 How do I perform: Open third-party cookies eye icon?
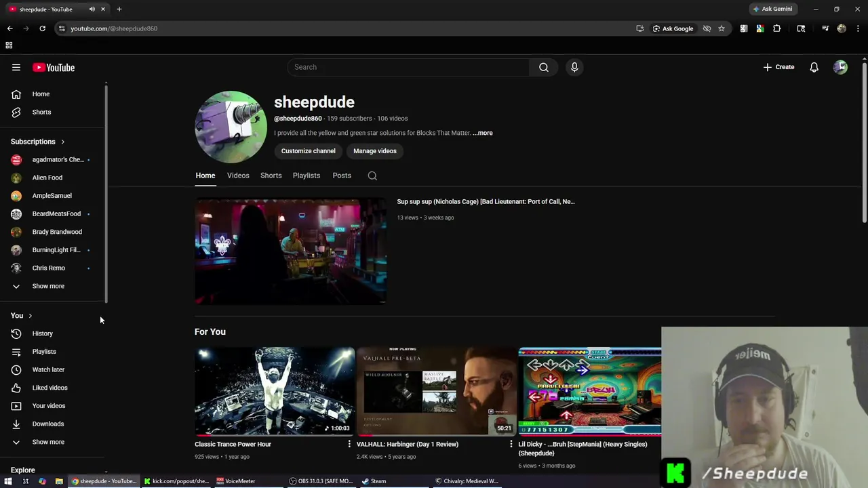click(x=707, y=28)
